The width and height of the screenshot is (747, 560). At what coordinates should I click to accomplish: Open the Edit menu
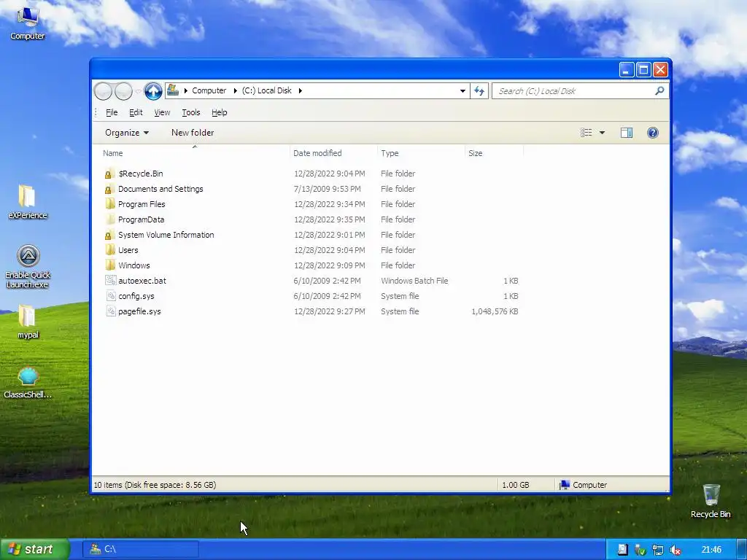pyautogui.click(x=136, y=112)
